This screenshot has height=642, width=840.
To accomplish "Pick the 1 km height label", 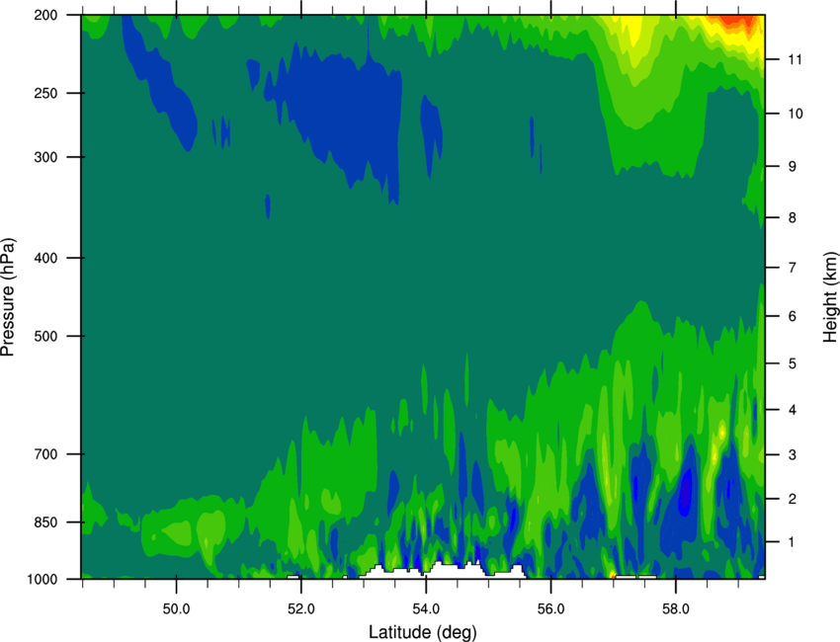I will (x=793, y=542).
